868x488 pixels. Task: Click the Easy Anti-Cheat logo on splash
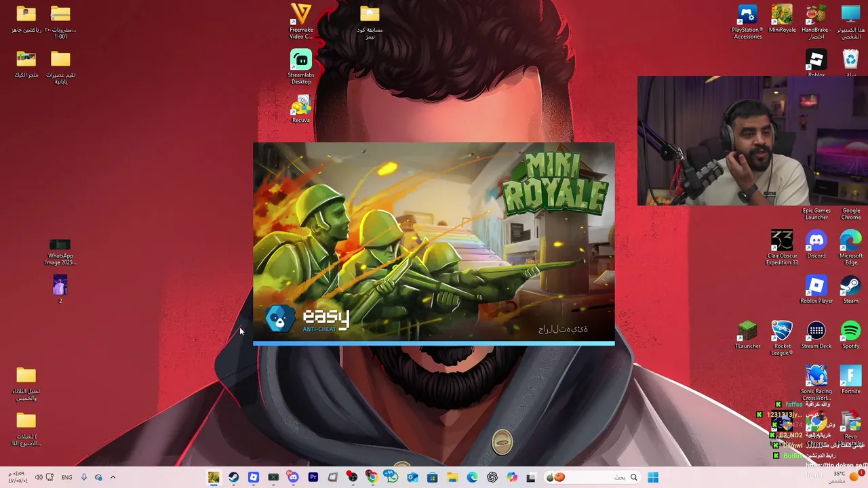307,319
